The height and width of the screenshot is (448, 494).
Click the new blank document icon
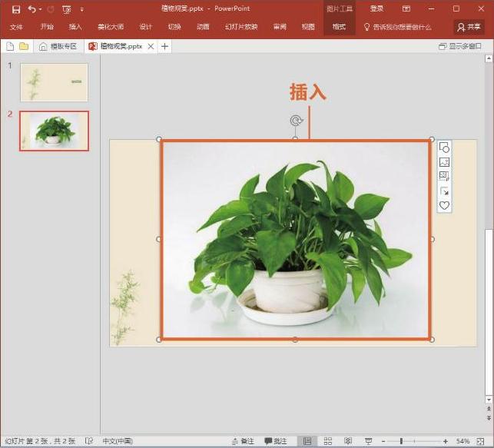pos(10,47)
